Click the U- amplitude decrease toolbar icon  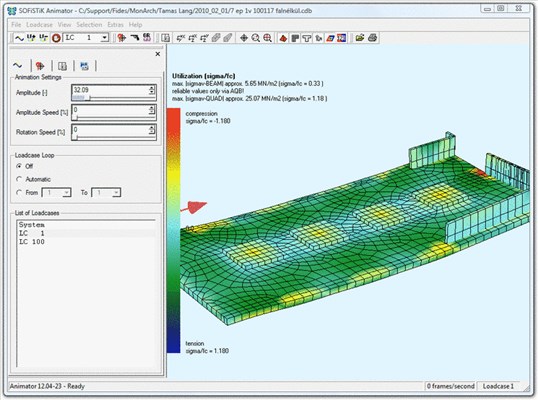44,38
